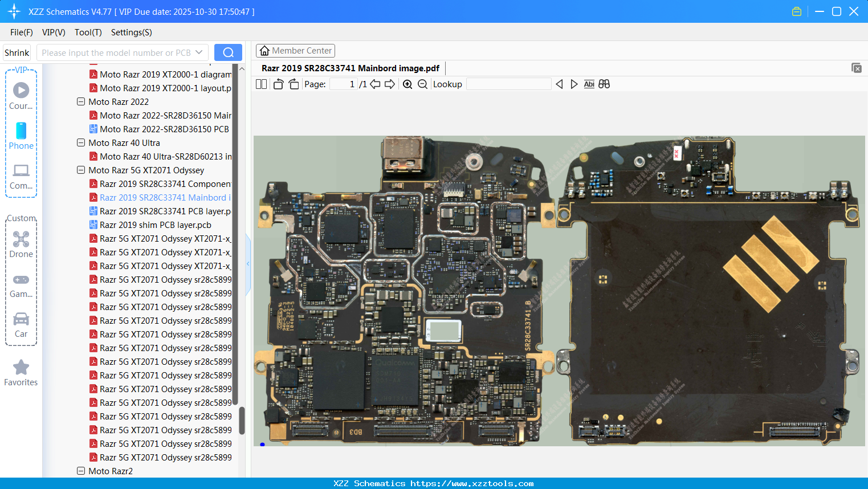Rotate the page counterclockwise
The height and width of the screenshot is (489, 868).
[278, 84]
